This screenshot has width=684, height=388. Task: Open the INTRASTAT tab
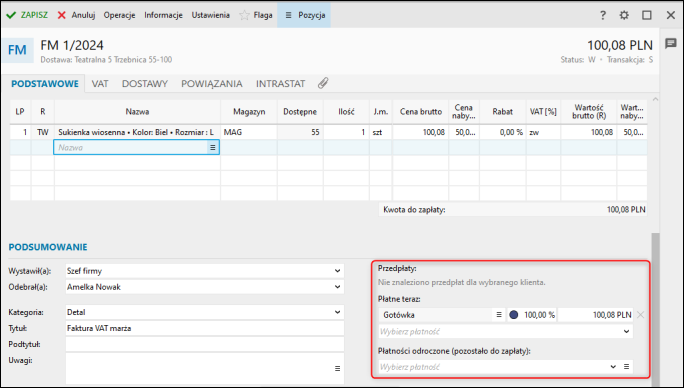280,83
